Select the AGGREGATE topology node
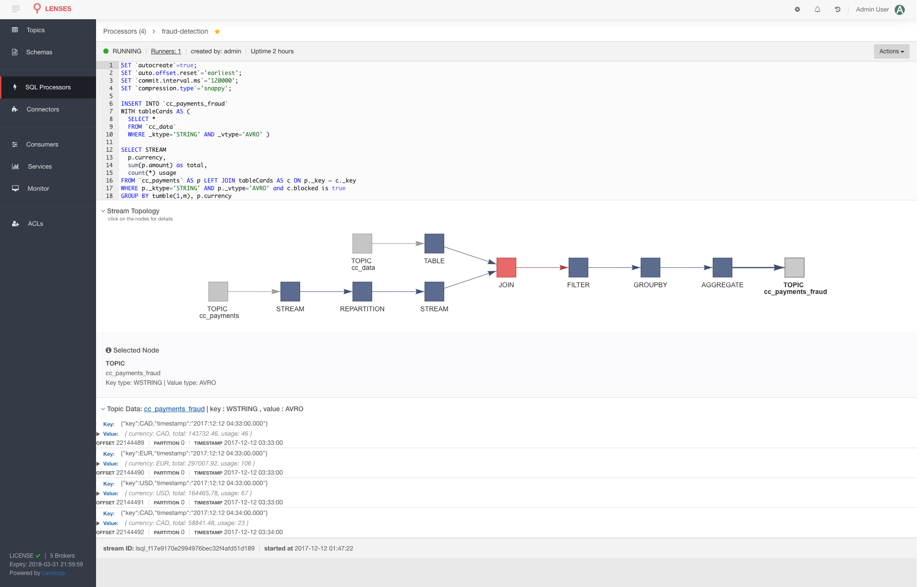The image size is (924, 587). click(722, 268)
